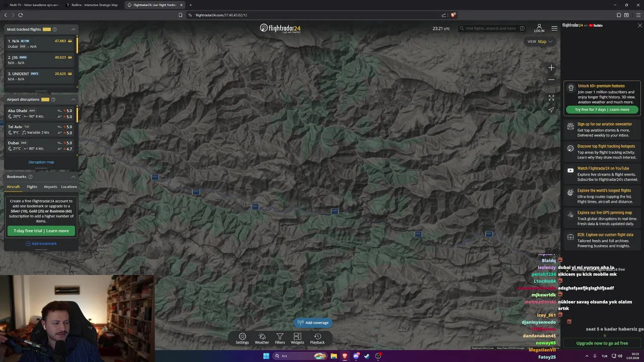Switch to Redline Interactive Strategic Map tab

pyautogui.click(x=93, y=5)
